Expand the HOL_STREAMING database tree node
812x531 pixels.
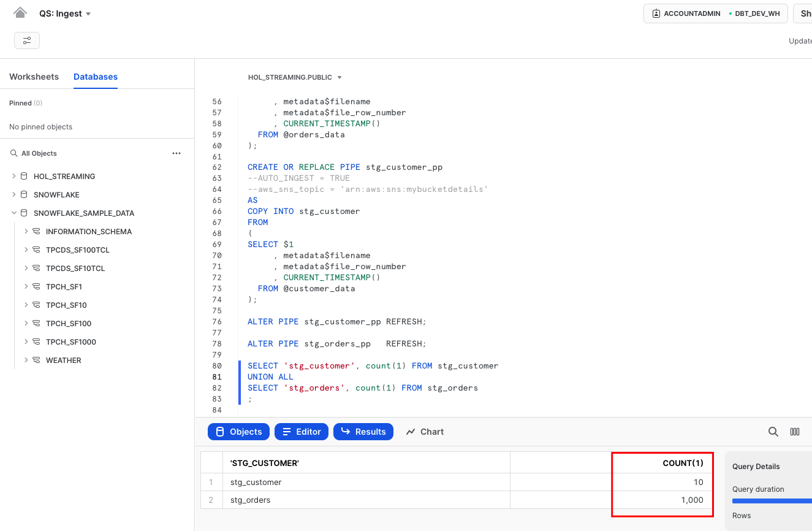pos(13,177)
